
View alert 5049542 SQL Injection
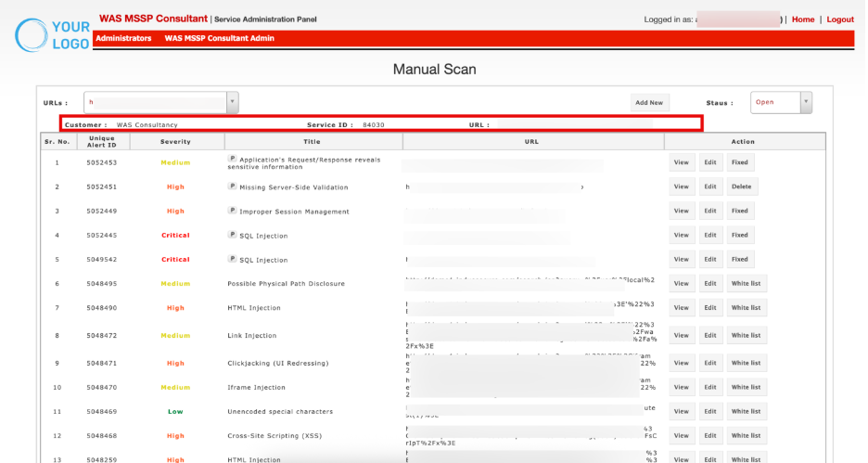coord(681,259)
